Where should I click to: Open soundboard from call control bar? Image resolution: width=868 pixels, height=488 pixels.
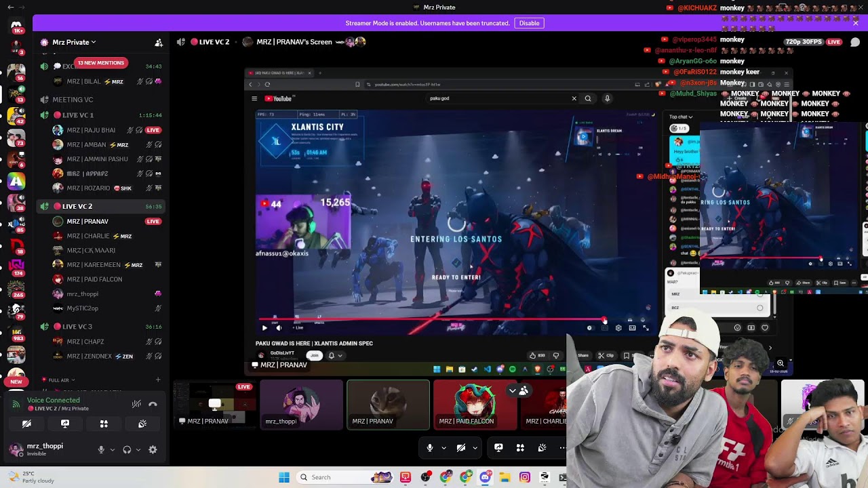pos(542,448)
